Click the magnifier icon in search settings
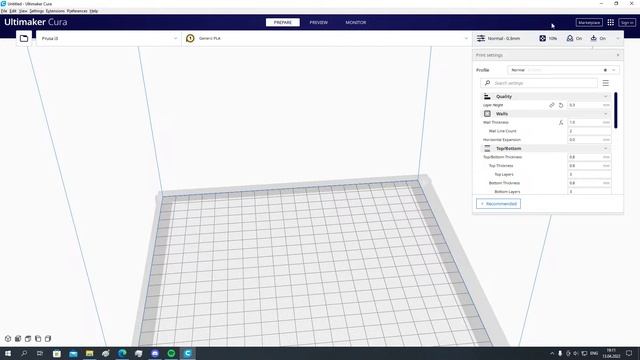 (x=487, y=83)
